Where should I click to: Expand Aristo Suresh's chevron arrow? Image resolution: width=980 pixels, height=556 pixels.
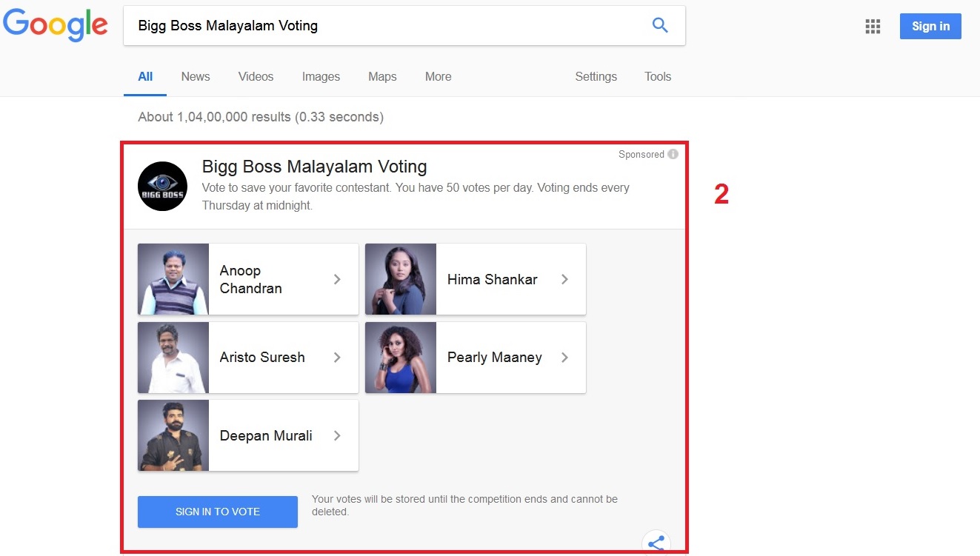[x=337, y=358]
